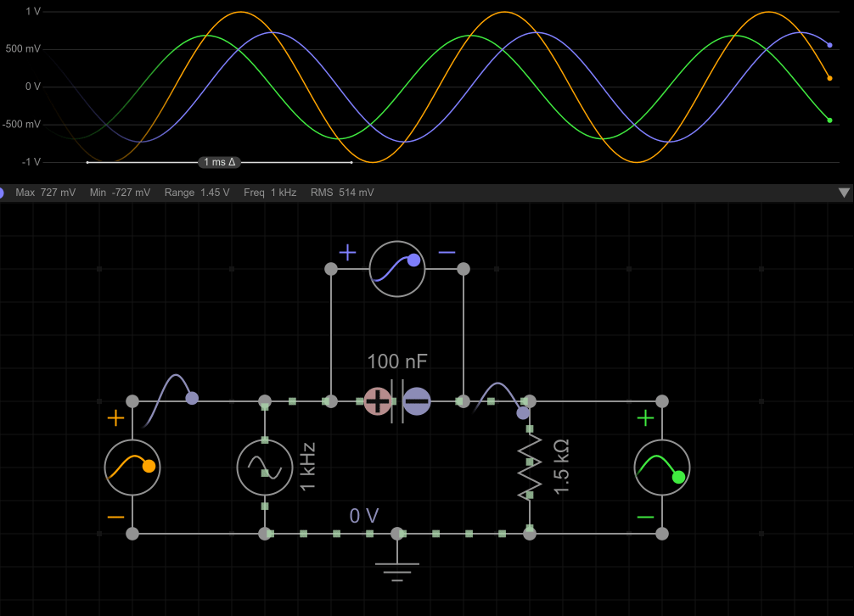Select the 1.5 kΩ resistor

pos(530,467)
